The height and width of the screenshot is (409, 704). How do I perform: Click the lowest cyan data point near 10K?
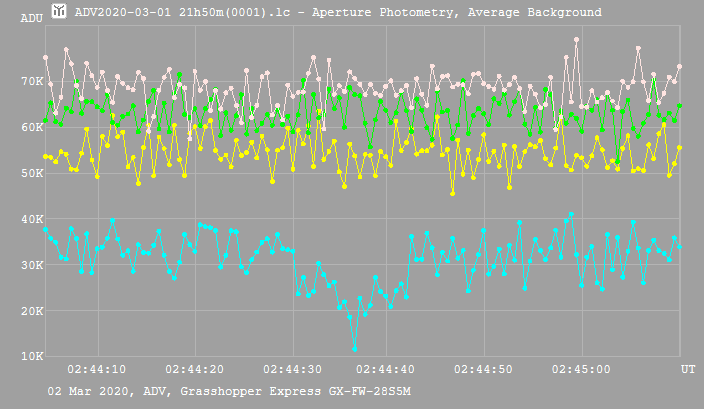point(355,348)
